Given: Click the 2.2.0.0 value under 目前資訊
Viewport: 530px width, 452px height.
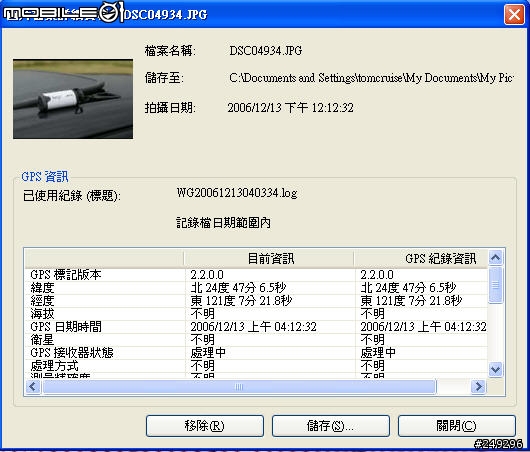Looking at the screenshot, I should (207, 275).
